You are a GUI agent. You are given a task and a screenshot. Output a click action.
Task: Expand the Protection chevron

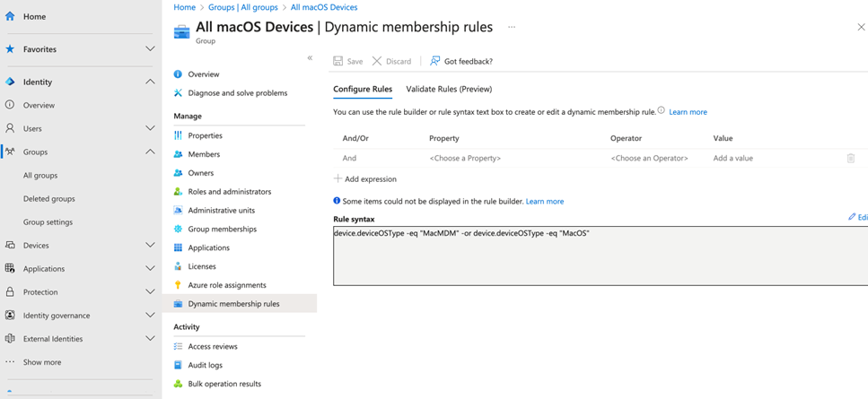150,291
